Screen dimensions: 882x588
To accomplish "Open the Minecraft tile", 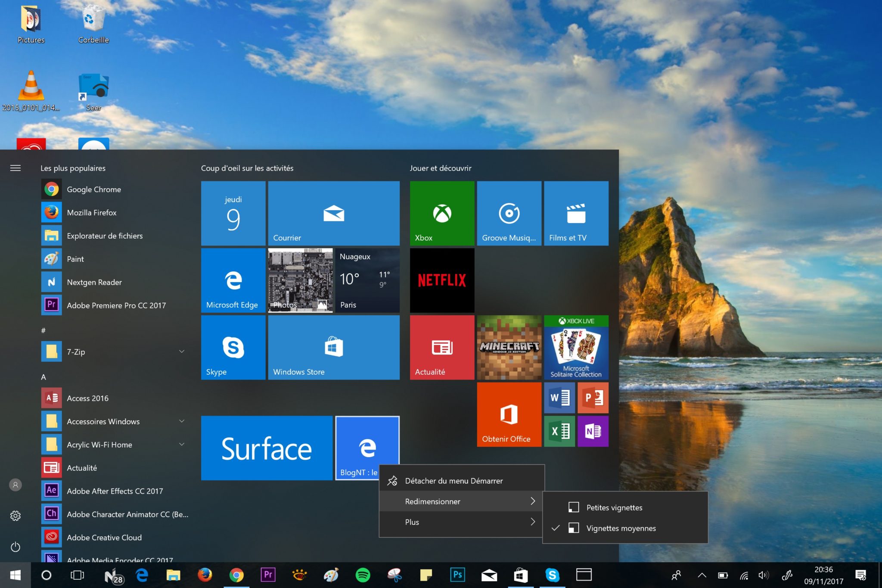I will pyautogui.click(x=509, y=348).
